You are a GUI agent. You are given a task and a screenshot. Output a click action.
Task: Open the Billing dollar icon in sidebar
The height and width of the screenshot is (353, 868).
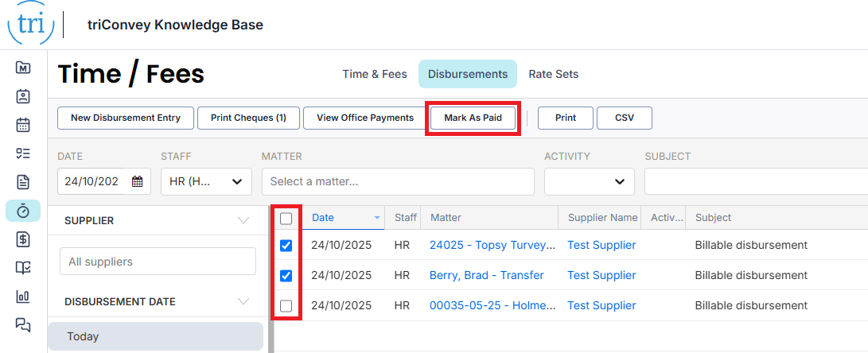[23, 239]
